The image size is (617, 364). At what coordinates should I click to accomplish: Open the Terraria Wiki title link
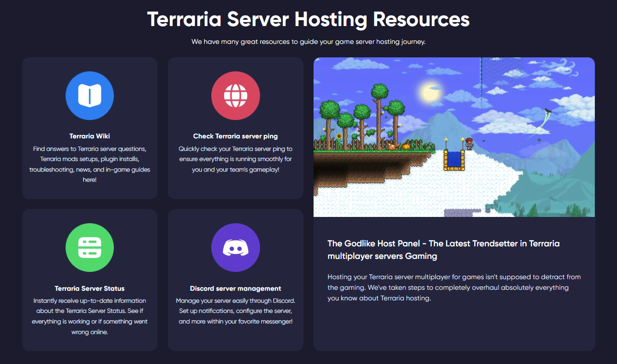point(90,136)
